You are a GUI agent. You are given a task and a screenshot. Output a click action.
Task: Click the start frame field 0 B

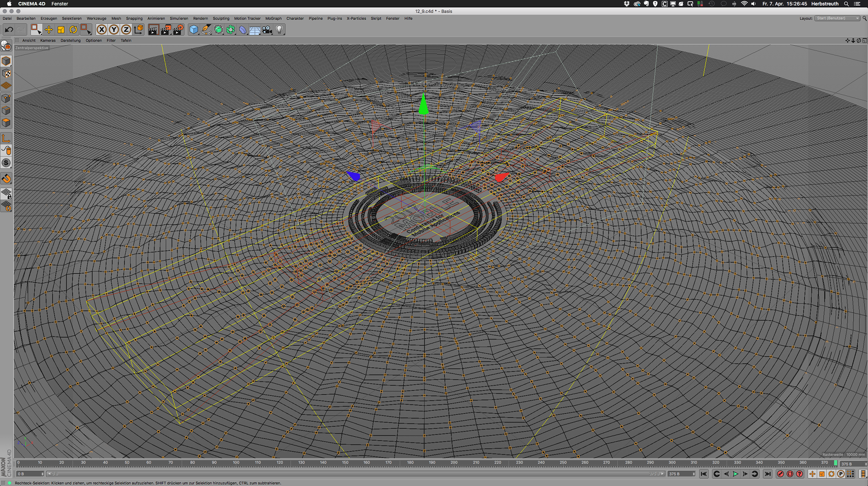(30, 474)
